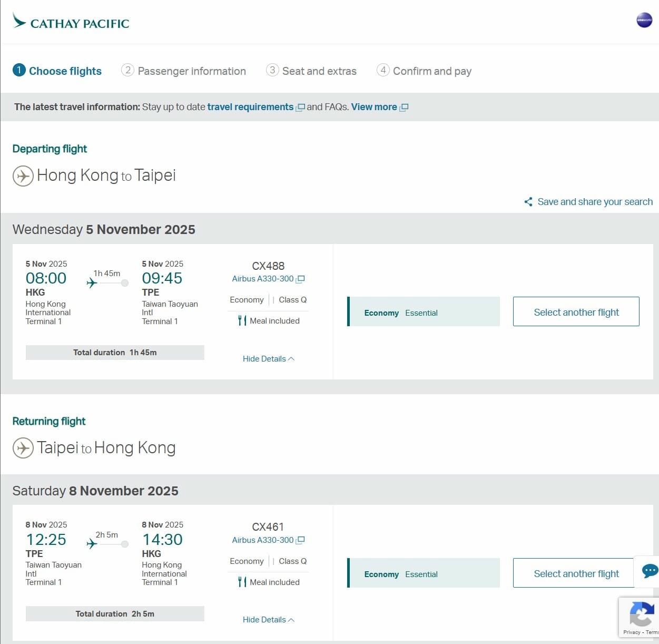Click View more in travel information banner
The image size is (659, 644).
tap(374, 107)
